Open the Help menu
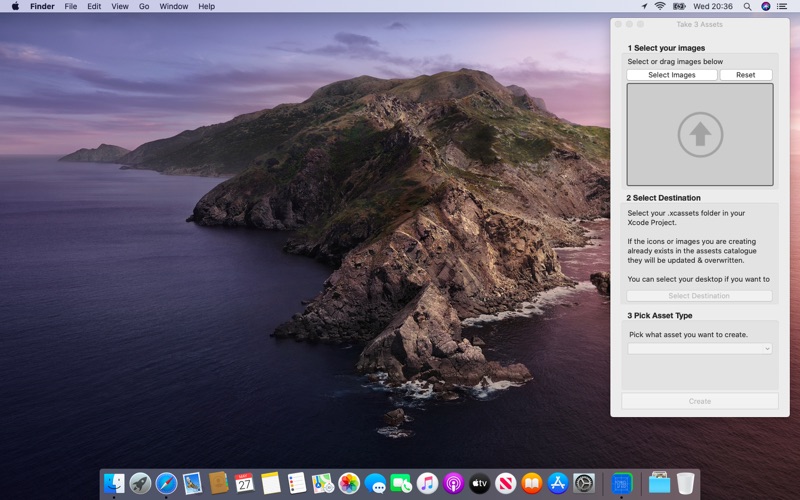 click(x=207, y=6)
